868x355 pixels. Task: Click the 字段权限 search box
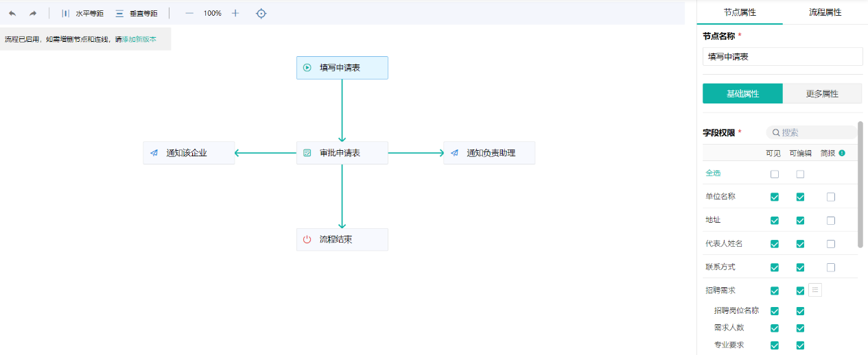coord(813,132)
